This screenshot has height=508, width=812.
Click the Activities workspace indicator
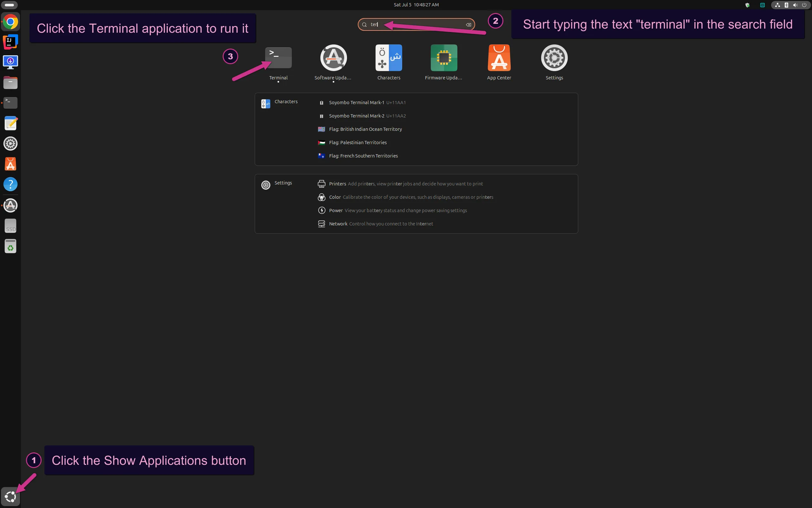pos(10,5)
